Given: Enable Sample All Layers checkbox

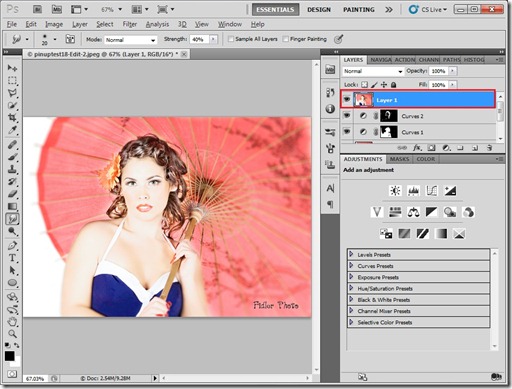Looking at the screenshot, I should pos(230,39).
